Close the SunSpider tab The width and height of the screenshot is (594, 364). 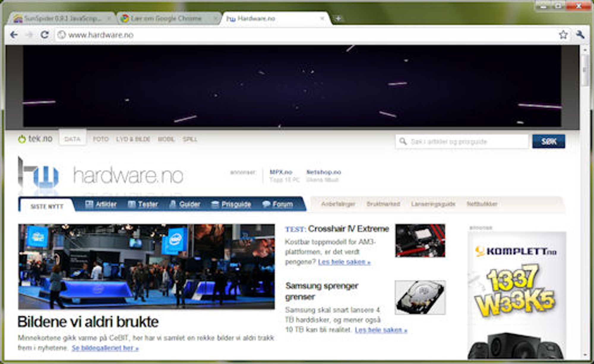coord(109,18)
